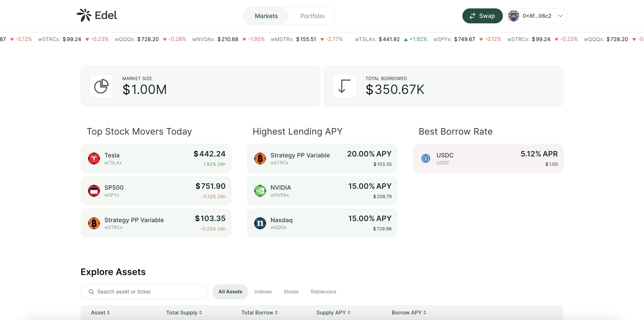Image resolution: width=644 pixels, height=320 pixels.
Task: Click the Swap button
Action: (x=482, y=16)
